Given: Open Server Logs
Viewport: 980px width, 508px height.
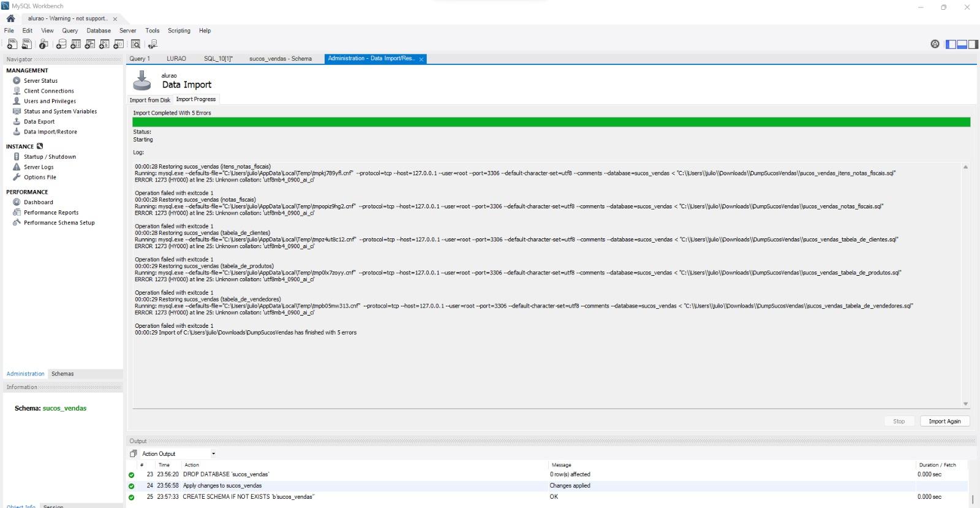Looking at the screenshot, I should [x=39, y=167].
